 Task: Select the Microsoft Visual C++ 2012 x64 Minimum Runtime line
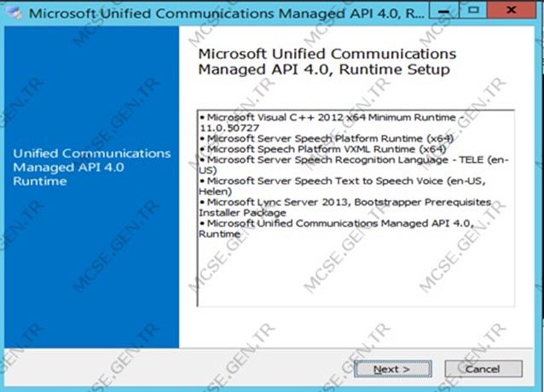(332, 123)
